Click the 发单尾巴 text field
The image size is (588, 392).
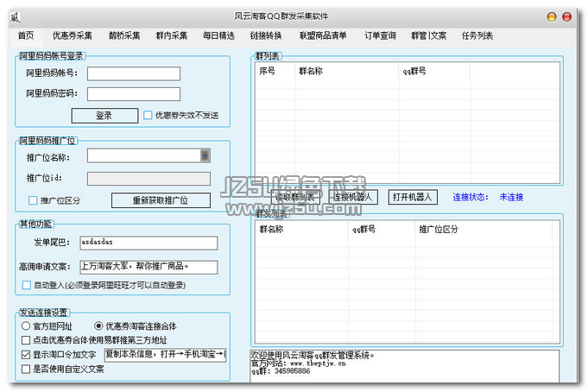[149, 243]
